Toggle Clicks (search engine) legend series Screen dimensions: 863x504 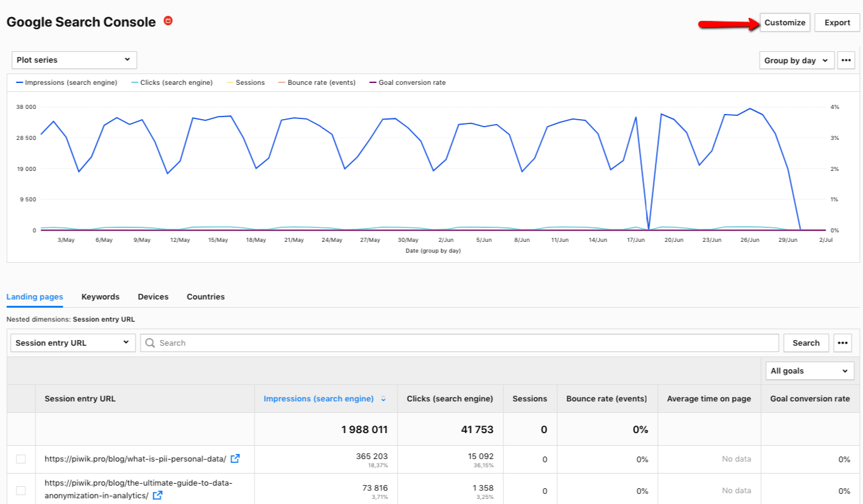(172, 82)
